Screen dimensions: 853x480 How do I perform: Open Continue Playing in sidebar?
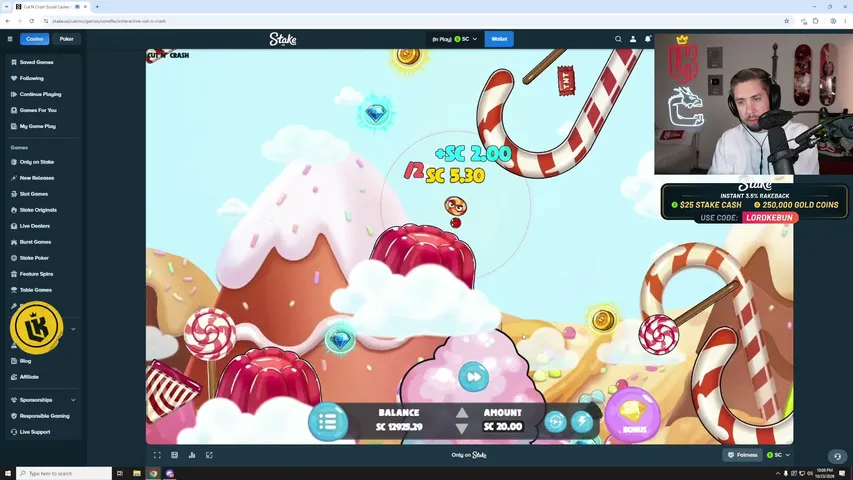42,94
